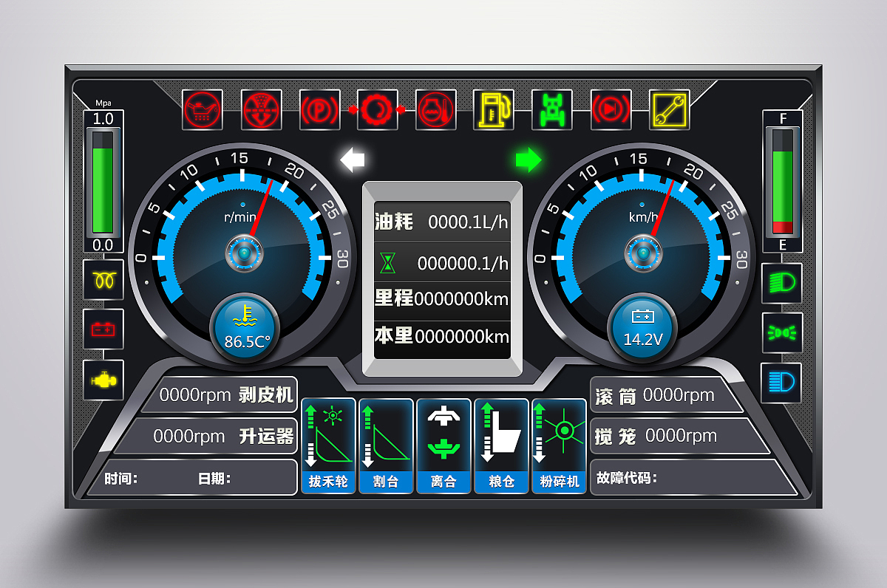
Task: Click the 油耗 0000.1L/h fuel consumption row
Action: click(442, 222)
